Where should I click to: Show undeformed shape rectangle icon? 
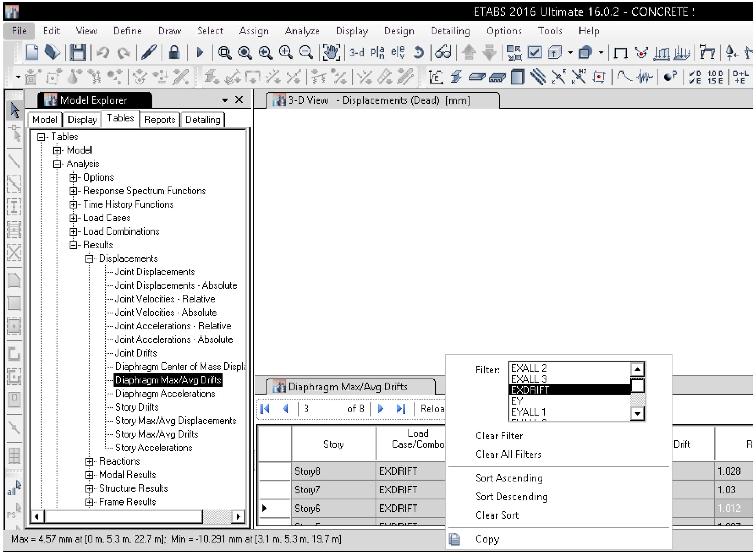point(620,53)
